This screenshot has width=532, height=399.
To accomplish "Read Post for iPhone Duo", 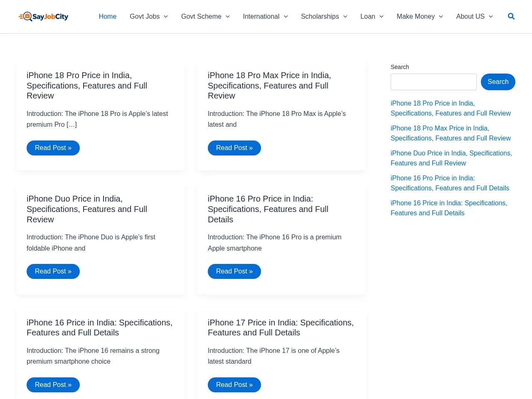I will tap(53, 271).
